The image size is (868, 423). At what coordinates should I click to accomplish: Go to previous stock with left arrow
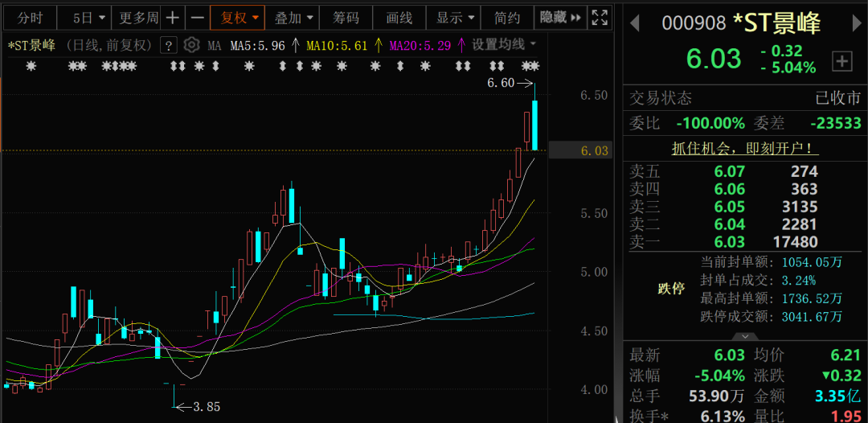click(x=634, y=23)
